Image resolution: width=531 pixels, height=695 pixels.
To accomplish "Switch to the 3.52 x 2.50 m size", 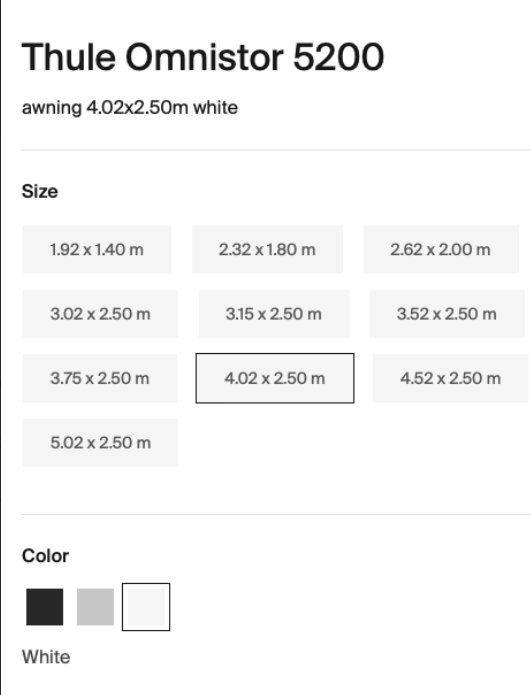I will point(447,314).
